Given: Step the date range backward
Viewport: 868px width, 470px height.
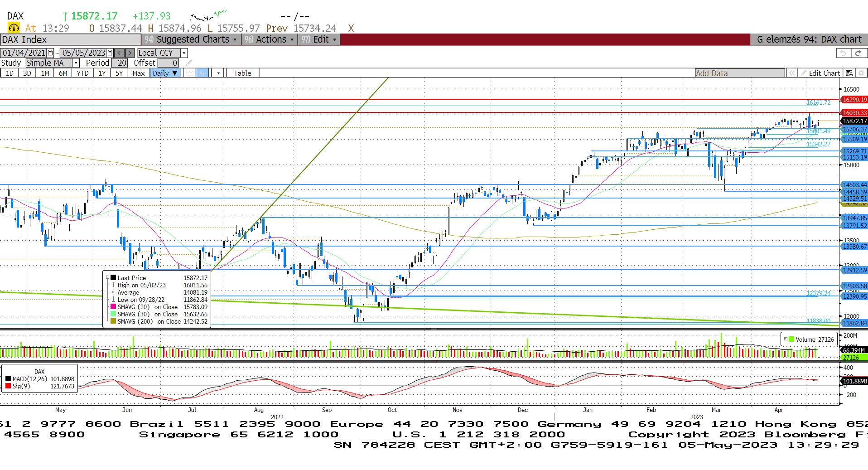Looking at the screenshot, I should 120,53.
